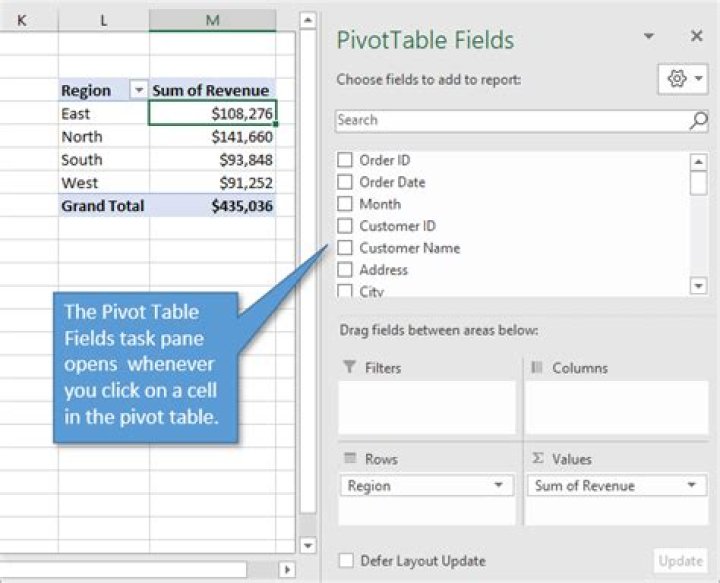Image resolution: width=720 pixels, height=583 pixels.
Task: Click the search magnifier icon
Action: pos(698,121)
